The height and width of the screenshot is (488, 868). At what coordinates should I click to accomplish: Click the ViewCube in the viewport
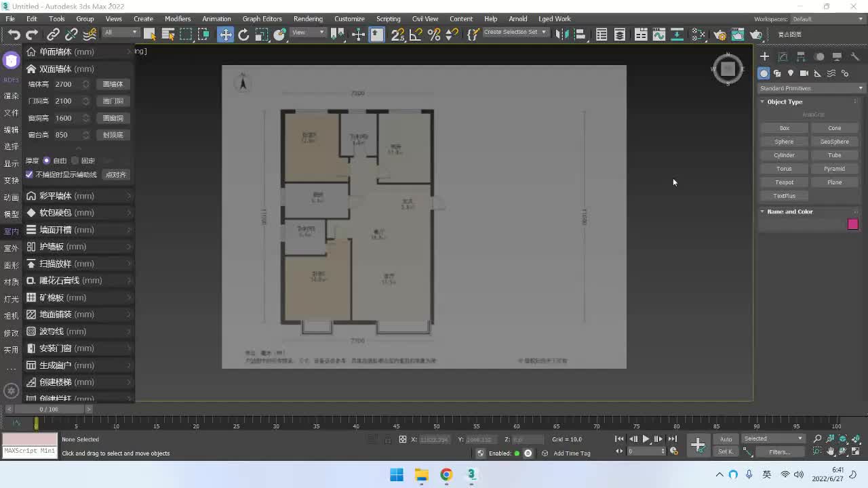click(x=728, y=68)
